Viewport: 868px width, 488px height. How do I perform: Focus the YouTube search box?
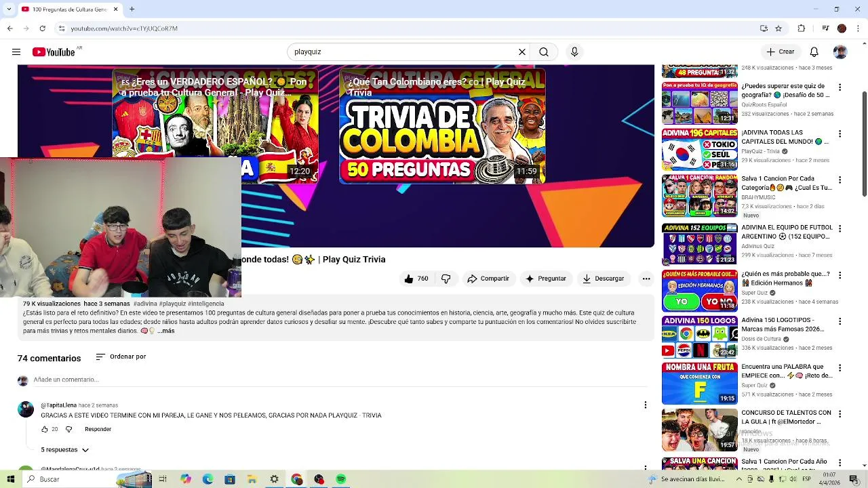click(x=403, y=52)
